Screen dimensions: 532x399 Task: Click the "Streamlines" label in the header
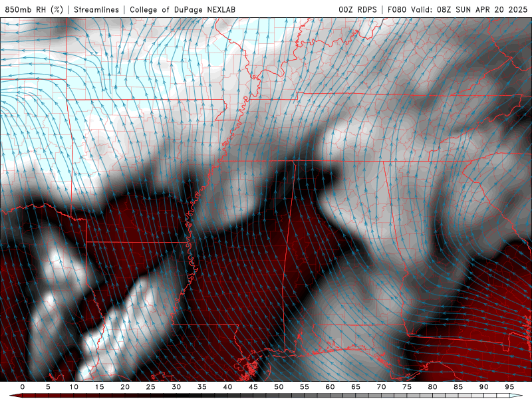pyautogui.click(x=96, y=9)
